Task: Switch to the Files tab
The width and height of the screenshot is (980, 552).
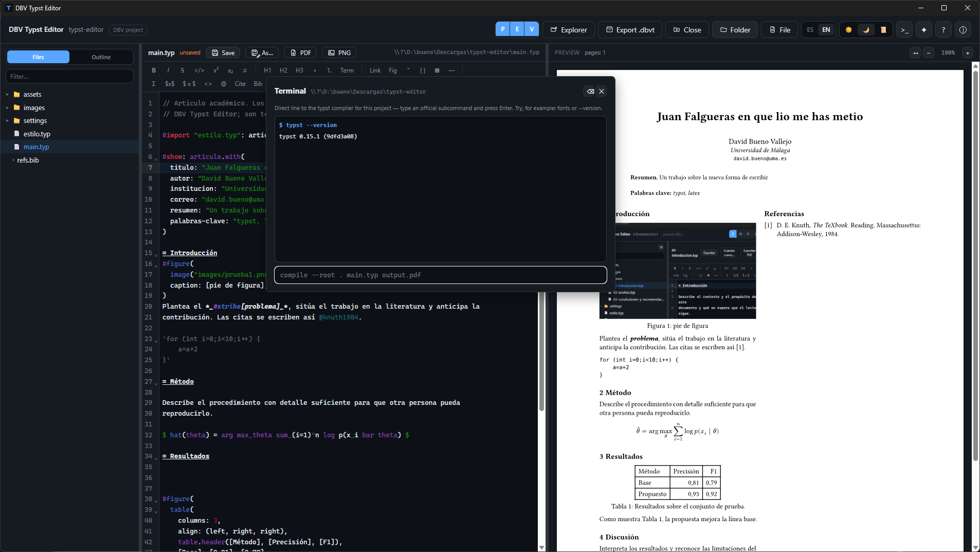Action: [39, 57]
